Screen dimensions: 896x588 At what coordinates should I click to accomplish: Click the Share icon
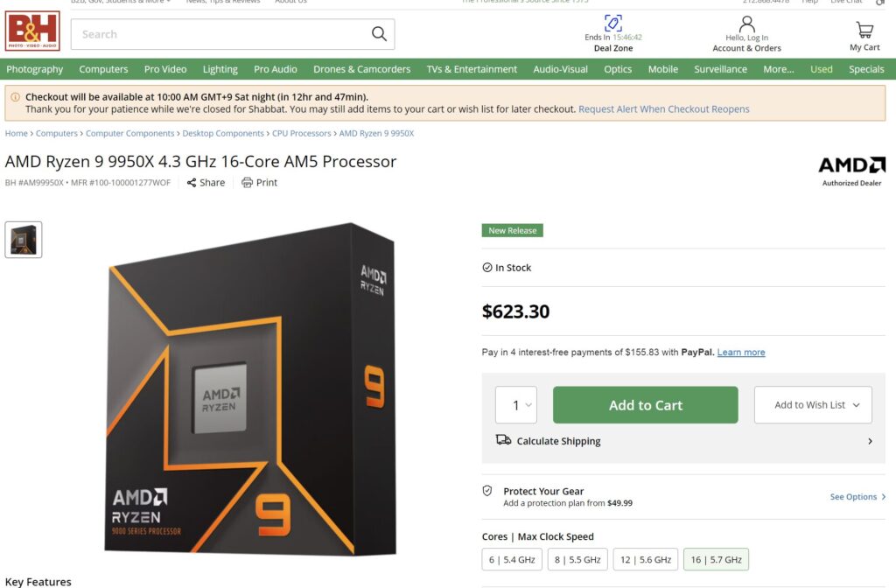point(192,183)
